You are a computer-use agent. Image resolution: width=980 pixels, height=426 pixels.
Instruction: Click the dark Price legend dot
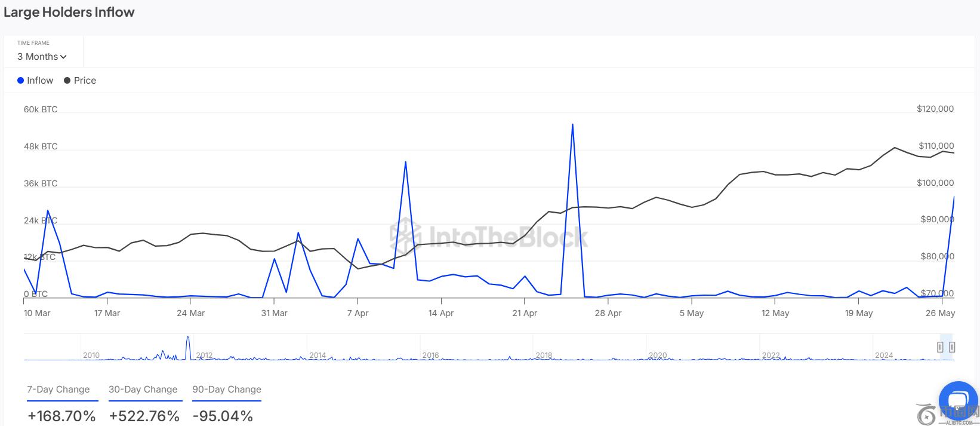pos(67,81)
